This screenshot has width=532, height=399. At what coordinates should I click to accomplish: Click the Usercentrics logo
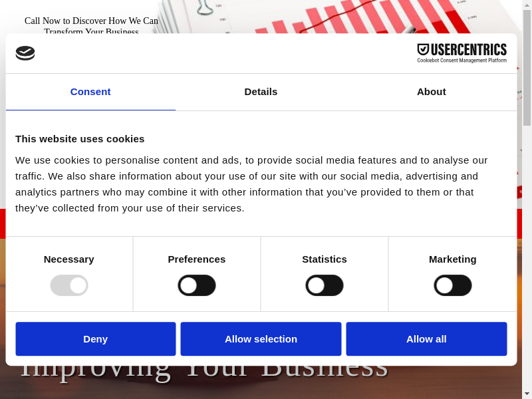[462, 53]
